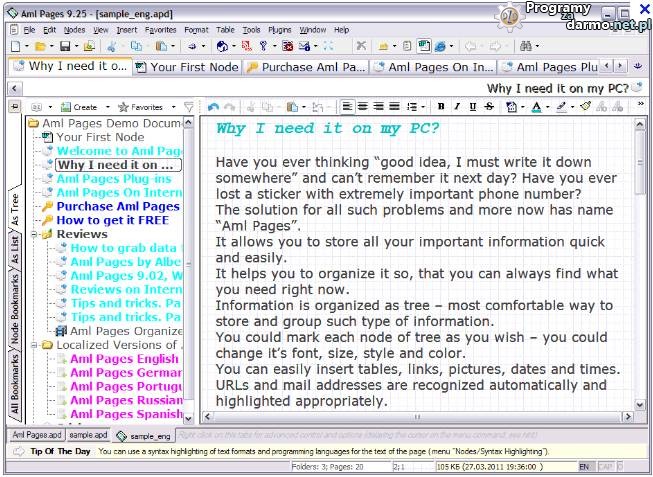The width and height of the screenshot is (653, 477).
Task: Click the filter funnel icon in tree toolbar
Action: pos(189,107)
